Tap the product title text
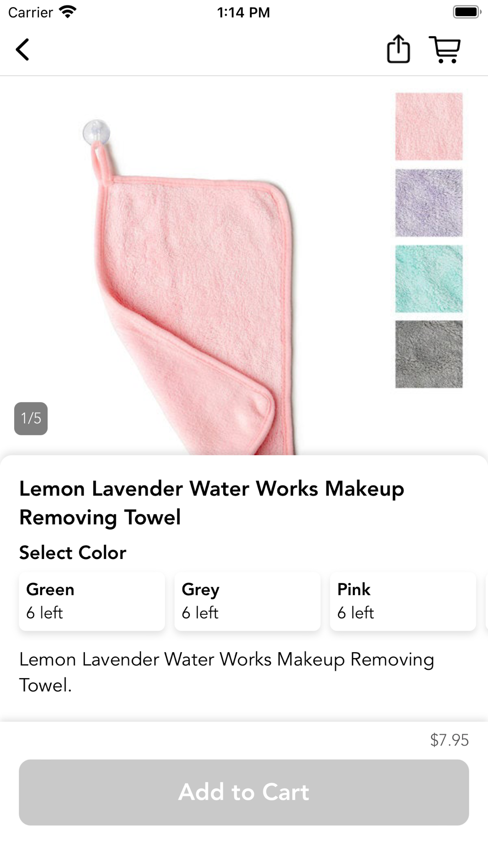The height and width of the screenshot is (868, 488). [212, 503]
